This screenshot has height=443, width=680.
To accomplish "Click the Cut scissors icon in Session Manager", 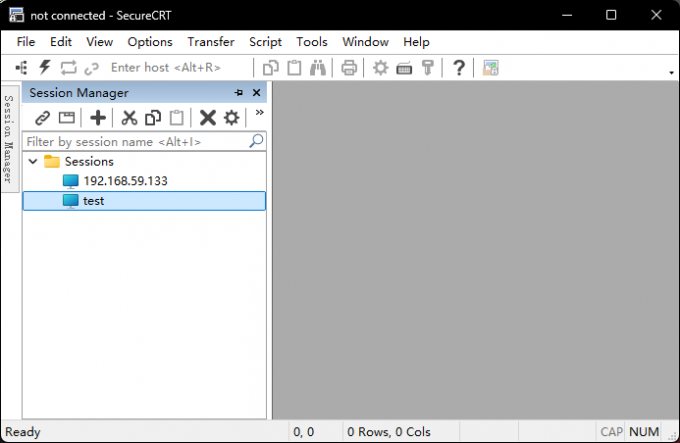I will click(129, 117).
